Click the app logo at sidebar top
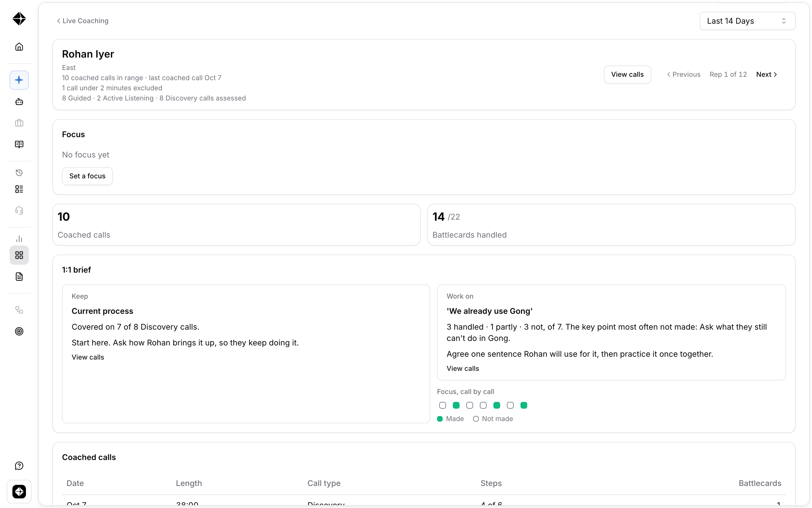Image resolution: width=812 pixels, height=508 pixels. [x=19, y=19]
